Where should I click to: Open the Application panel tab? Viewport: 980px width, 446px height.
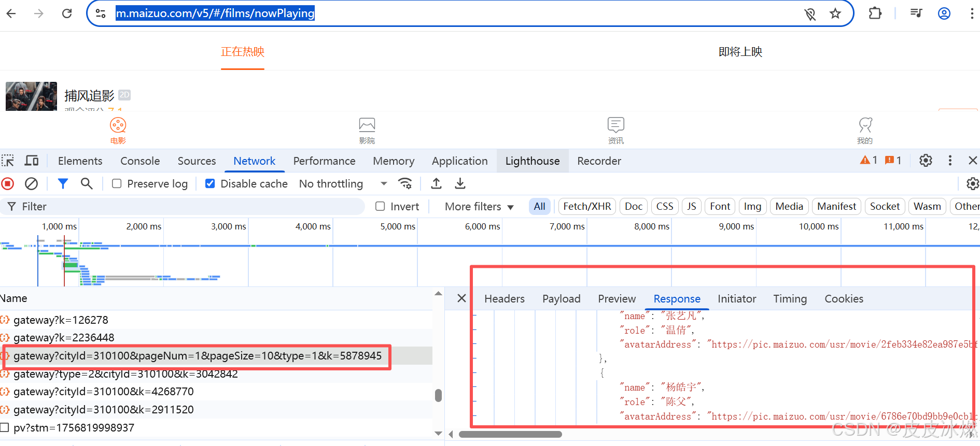(459, 161)
